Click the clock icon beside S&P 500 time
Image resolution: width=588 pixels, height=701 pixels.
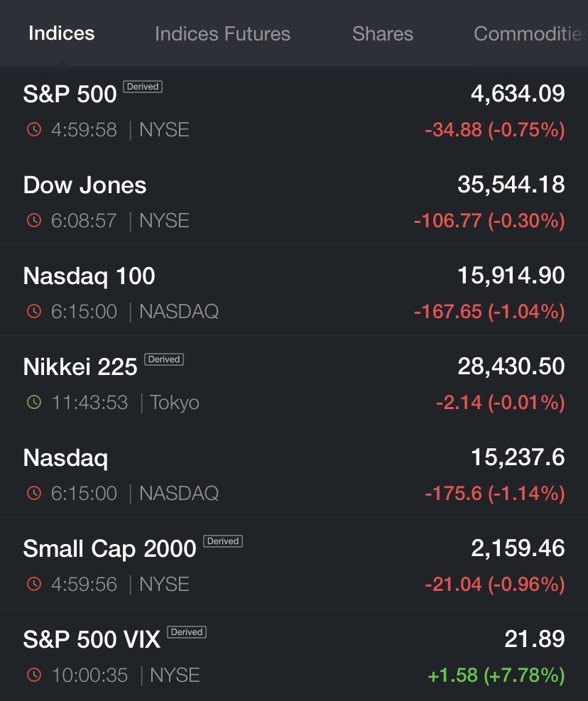[34, 130]
